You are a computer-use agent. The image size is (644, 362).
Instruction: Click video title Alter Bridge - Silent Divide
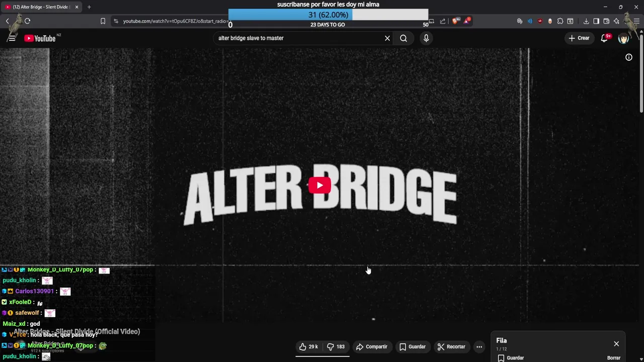click(x=76, y=332)
